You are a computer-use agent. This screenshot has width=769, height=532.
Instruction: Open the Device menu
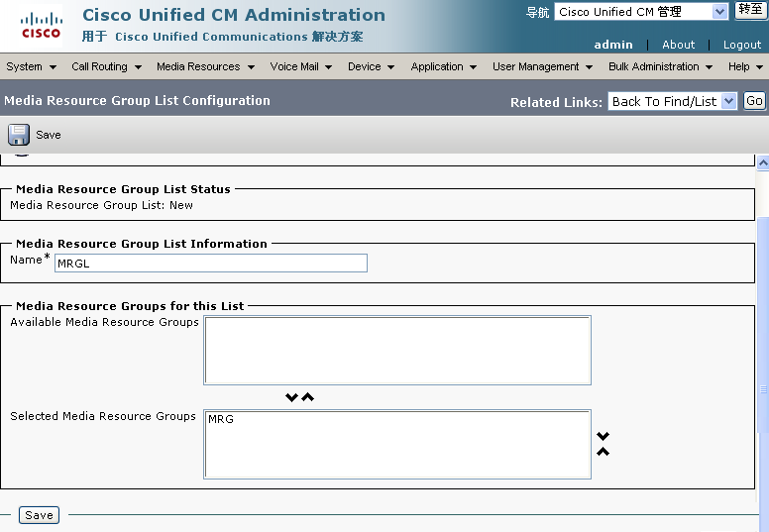pos(371,66)
